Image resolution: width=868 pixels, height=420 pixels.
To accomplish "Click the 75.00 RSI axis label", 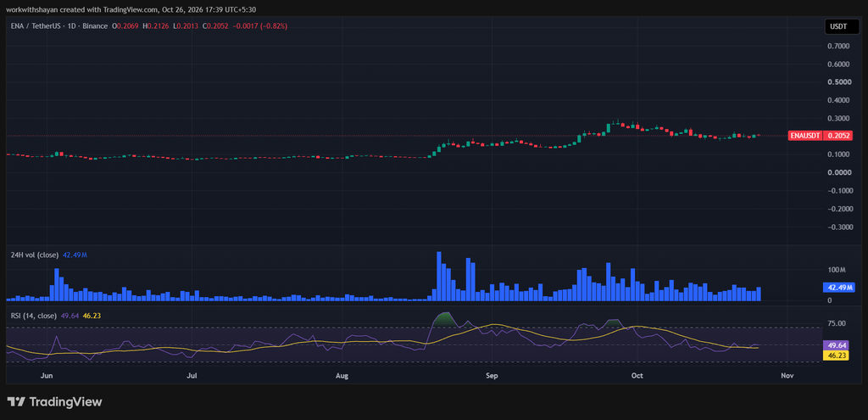I will [x=837, y=323].
